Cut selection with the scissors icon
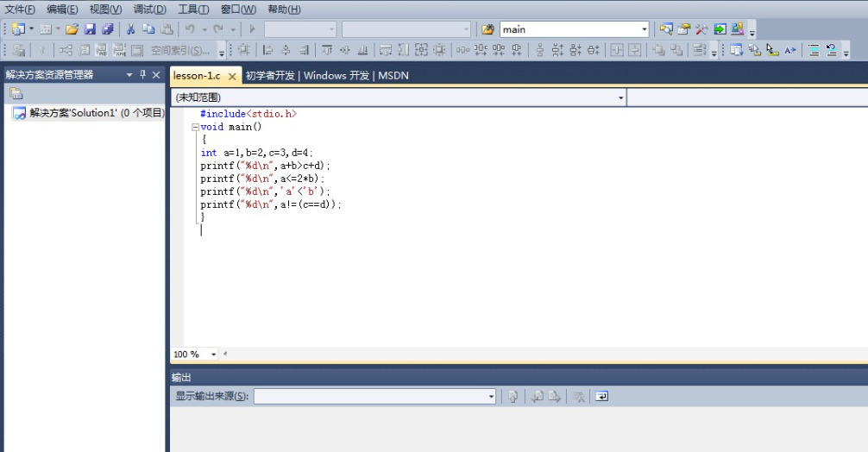The image size is (868, 452). click(x=131, y=29)
